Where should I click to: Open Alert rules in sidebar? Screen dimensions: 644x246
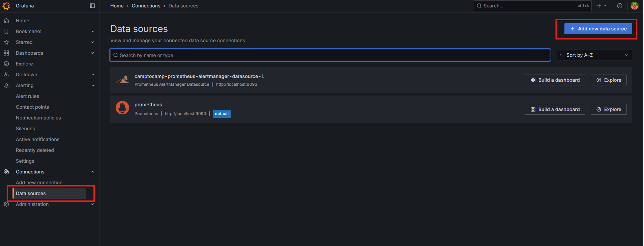(x=27, y=96)
